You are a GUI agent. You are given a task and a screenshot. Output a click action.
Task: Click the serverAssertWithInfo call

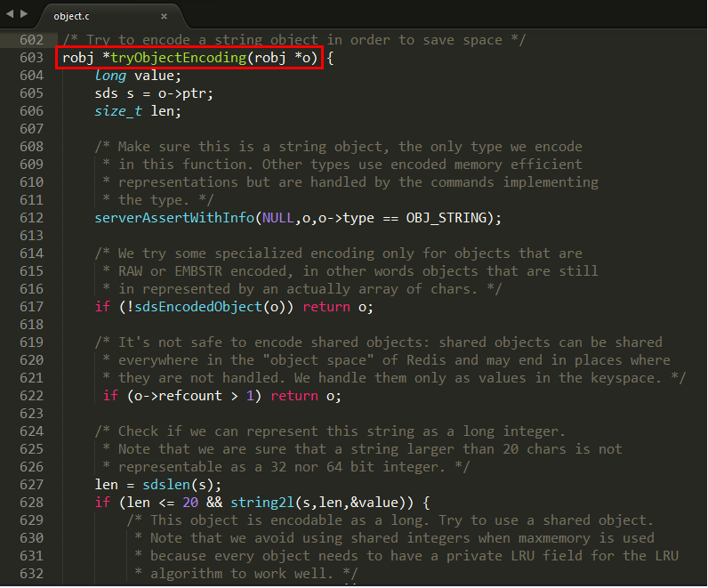[174, 218]
